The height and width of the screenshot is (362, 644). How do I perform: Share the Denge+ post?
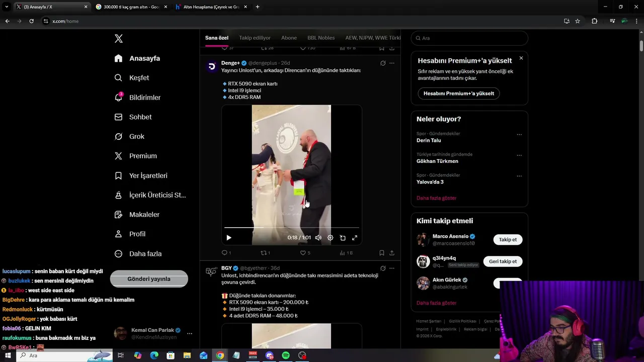392,253
